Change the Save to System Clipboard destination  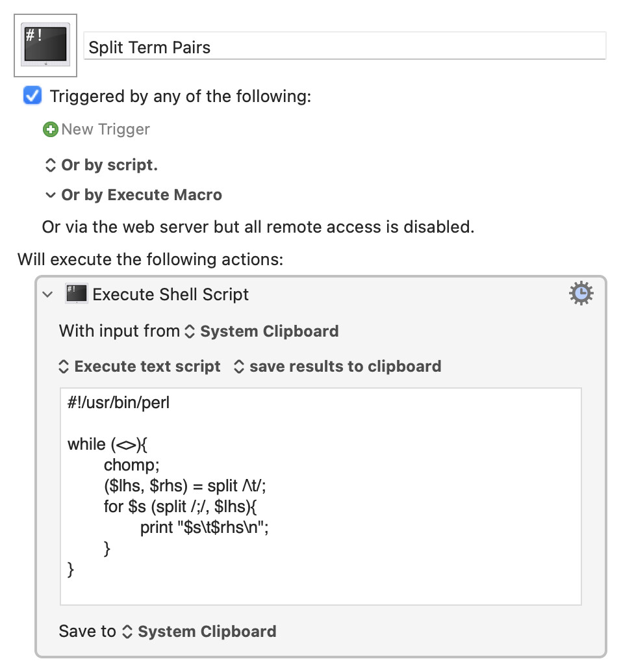tap(199, 631)
